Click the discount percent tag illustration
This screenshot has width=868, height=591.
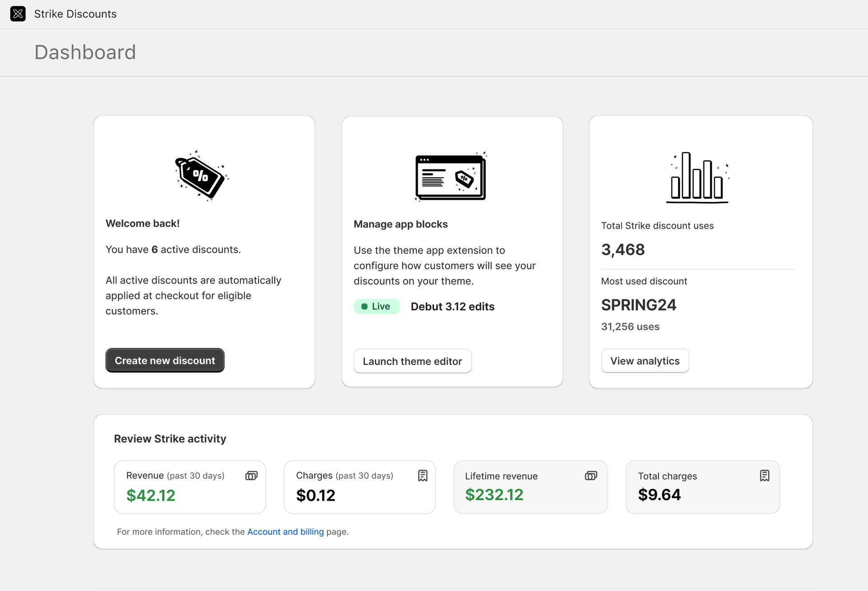[201, 176]
